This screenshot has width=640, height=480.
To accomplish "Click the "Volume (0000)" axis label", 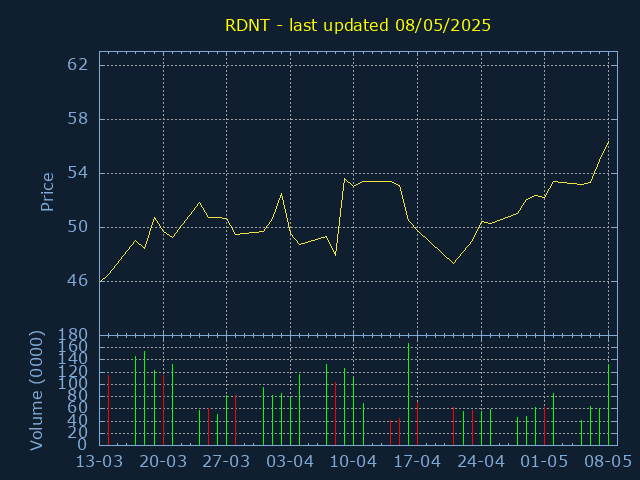I will pos(36,391).
